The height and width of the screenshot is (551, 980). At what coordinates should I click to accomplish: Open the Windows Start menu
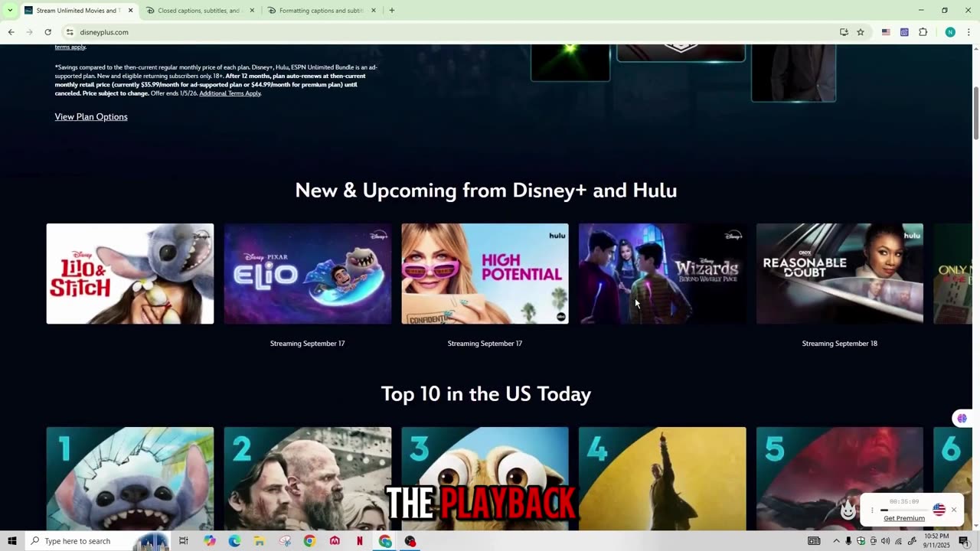click(x=11, y=541)
